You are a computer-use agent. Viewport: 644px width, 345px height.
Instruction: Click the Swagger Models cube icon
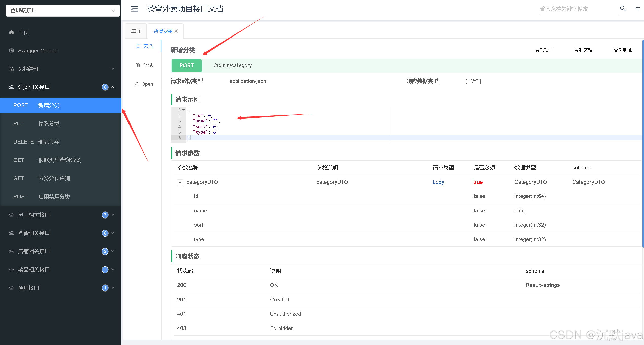(11, 51)
